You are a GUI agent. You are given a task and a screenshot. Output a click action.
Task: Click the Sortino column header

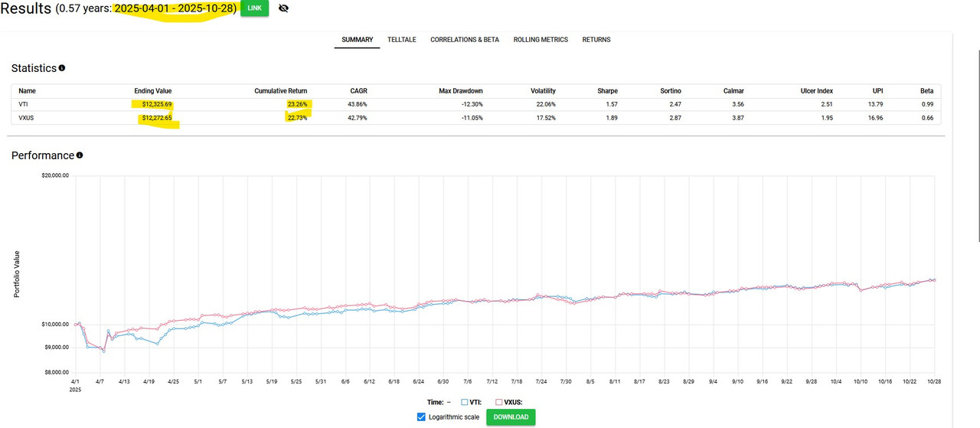click(670, 91)
